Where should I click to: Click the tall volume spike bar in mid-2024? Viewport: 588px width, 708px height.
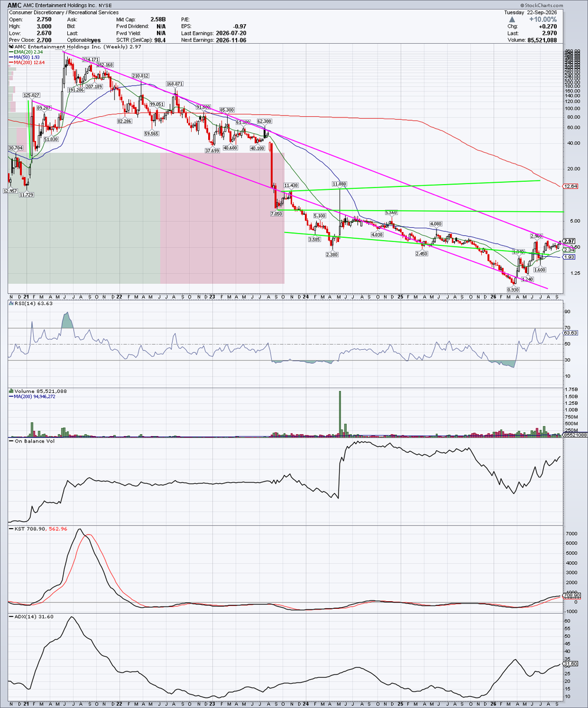pyautogui.click(x=340, y=413)
